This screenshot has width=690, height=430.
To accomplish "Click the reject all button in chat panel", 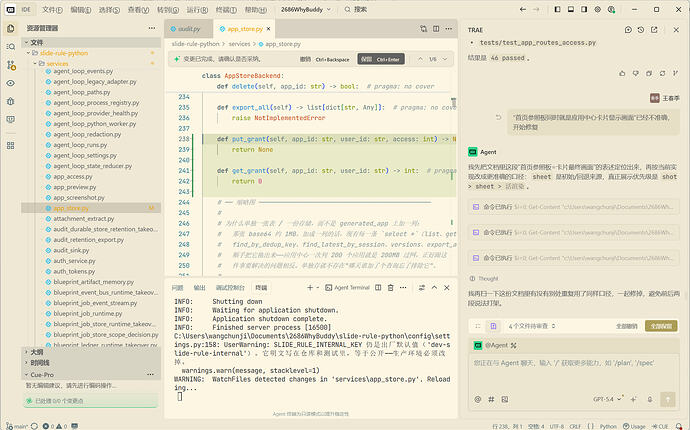I will [626, 326].
